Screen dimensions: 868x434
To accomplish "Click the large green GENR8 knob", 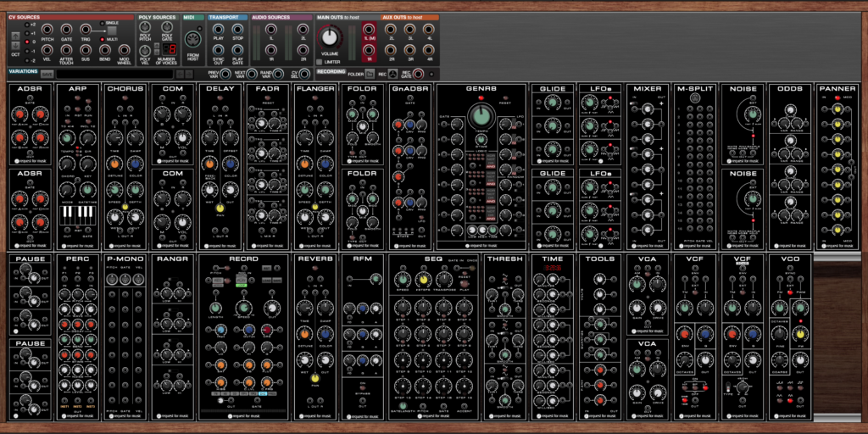I will 481,117.
